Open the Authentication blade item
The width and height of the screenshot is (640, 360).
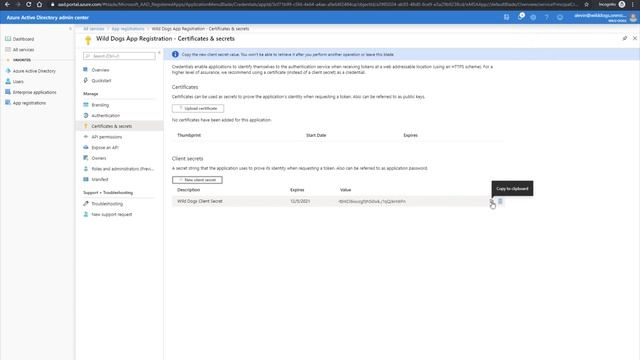pyautogui.click(x=105, y=116)
